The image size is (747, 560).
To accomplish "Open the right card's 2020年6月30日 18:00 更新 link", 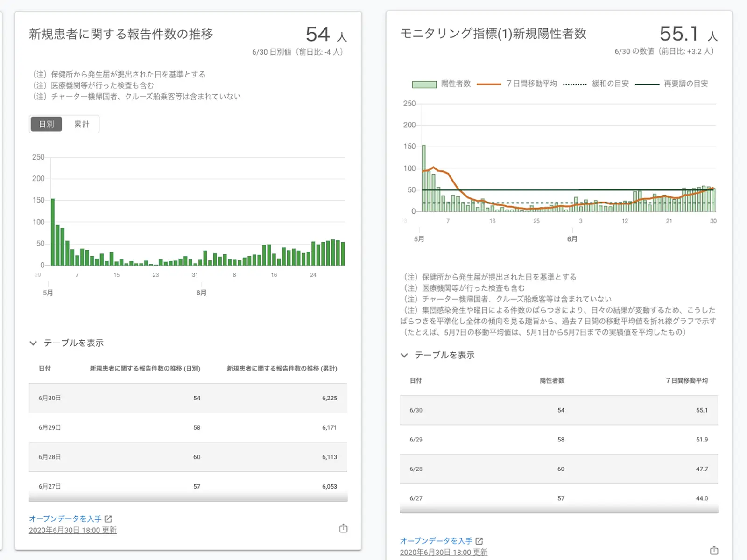I will point(444,552).
